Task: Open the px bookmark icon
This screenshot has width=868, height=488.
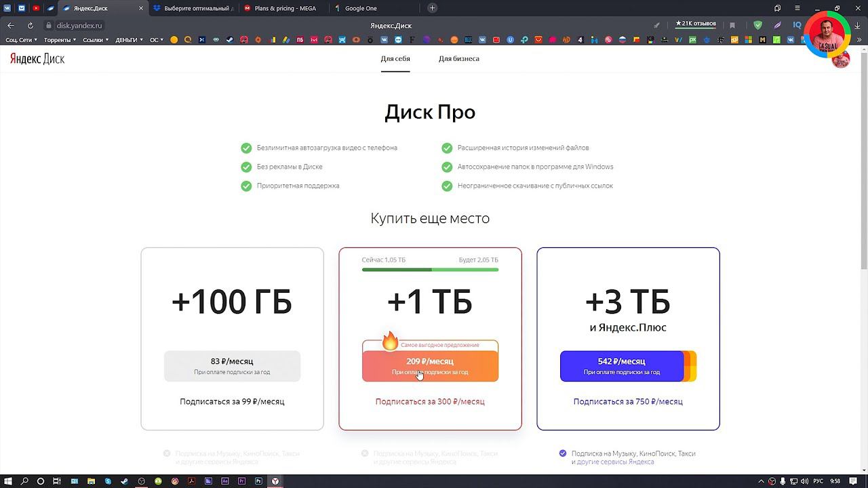Action: click(692, 40)
